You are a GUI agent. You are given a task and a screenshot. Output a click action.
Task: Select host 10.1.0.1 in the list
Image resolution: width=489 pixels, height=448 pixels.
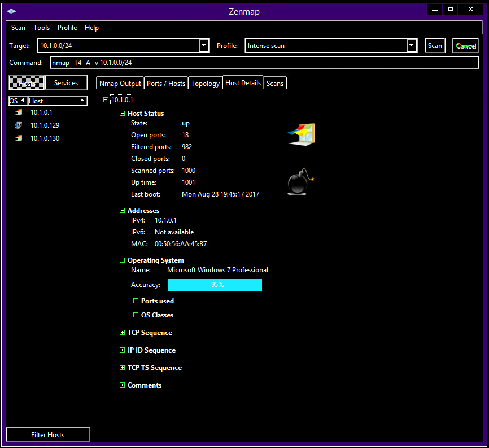(41, 112)
